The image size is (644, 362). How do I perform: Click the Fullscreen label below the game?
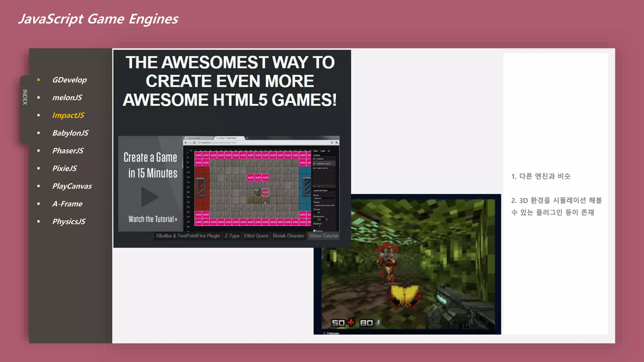[333, 333]
